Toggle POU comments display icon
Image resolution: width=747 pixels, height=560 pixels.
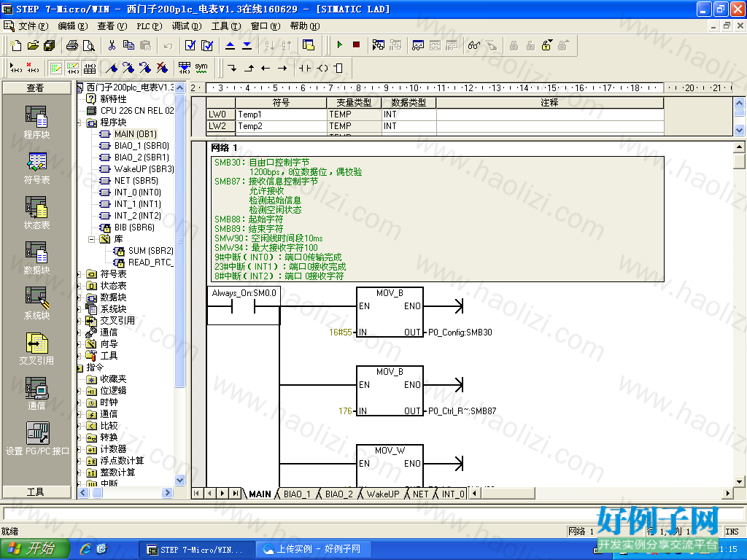coord(56,68)
